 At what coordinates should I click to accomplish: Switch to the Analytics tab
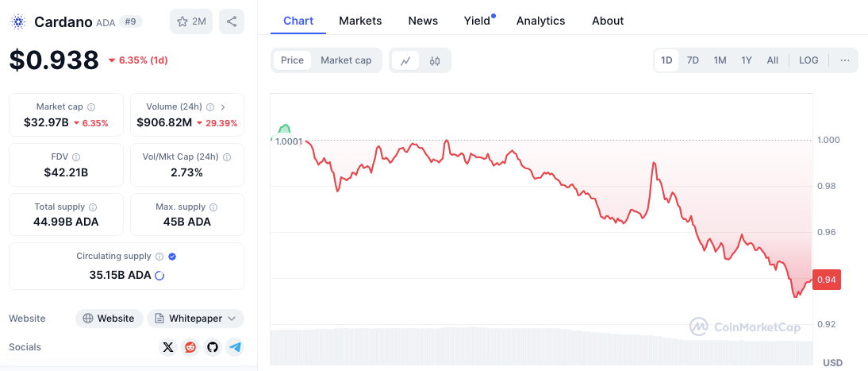[540, 21]
